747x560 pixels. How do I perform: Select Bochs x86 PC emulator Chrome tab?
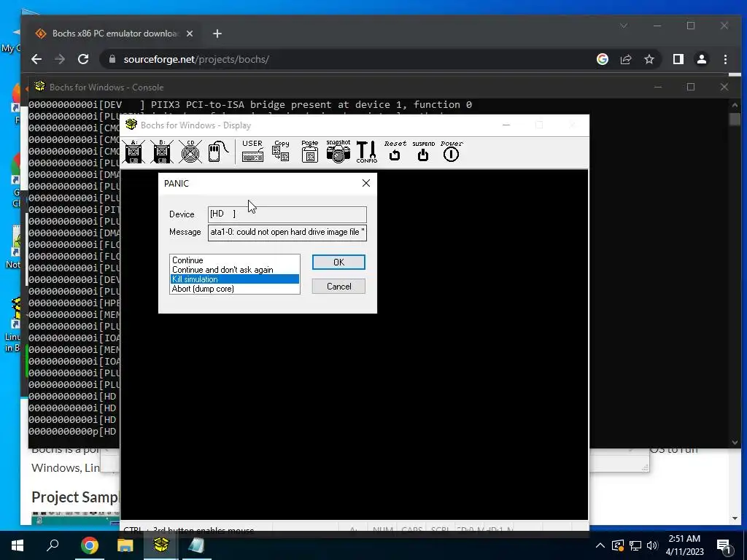115,34
